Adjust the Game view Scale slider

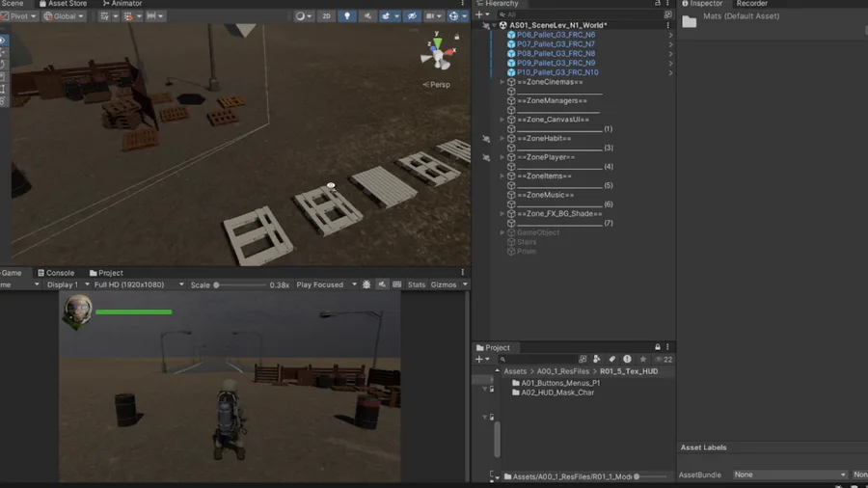point(240,285)
